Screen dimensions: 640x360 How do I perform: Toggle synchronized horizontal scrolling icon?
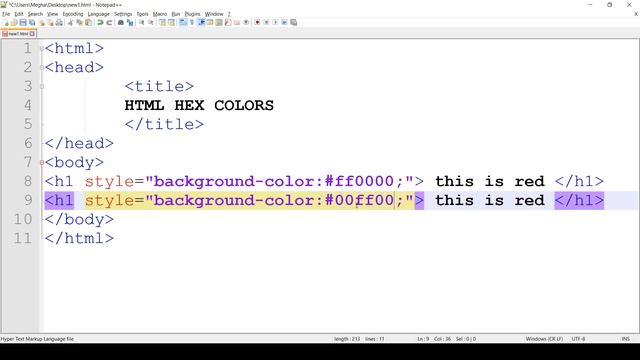tap(171, 22)
